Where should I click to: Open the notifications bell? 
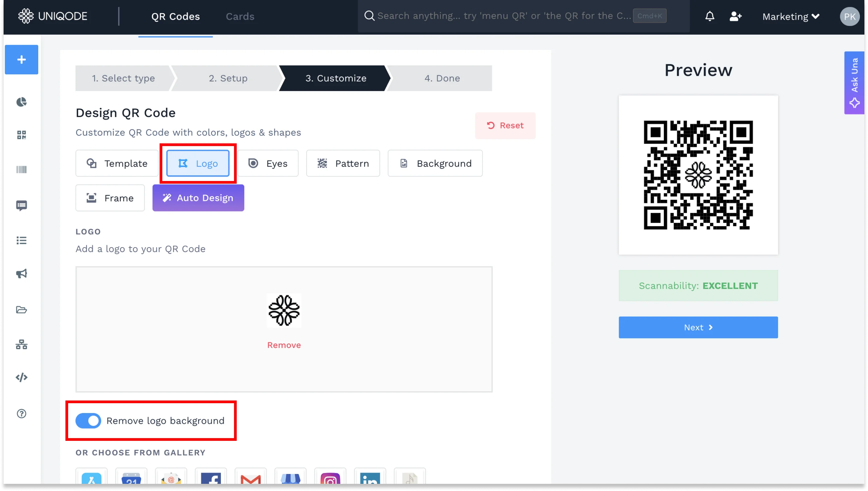709,16
